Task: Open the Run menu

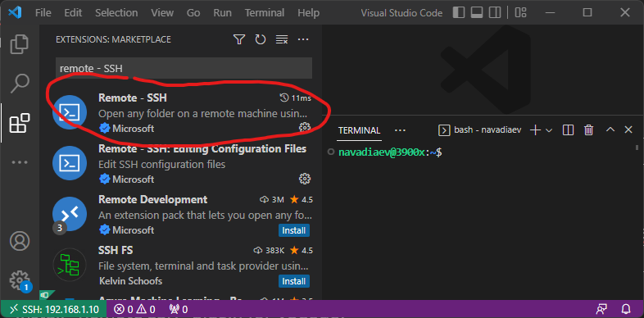Action: point(223,13)
